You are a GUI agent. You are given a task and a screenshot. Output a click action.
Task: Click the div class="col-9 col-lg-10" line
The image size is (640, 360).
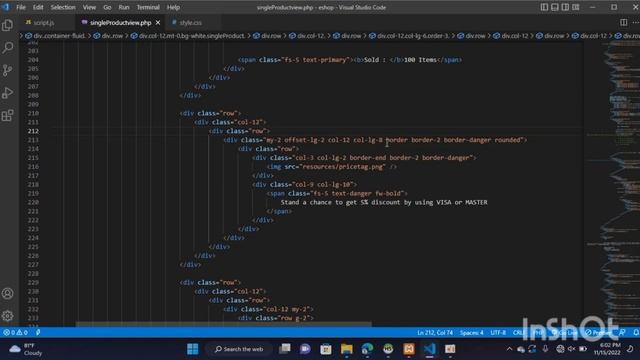pyautogui.click(x=304, y=184)
